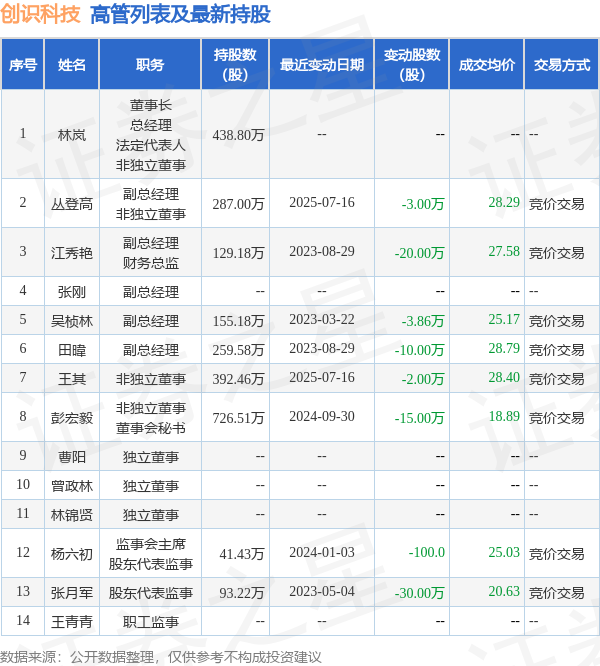The height and width of the screenshot is (666, 600).
Task: Click the name 江秀艳
Action: click(x=72, y=253)
